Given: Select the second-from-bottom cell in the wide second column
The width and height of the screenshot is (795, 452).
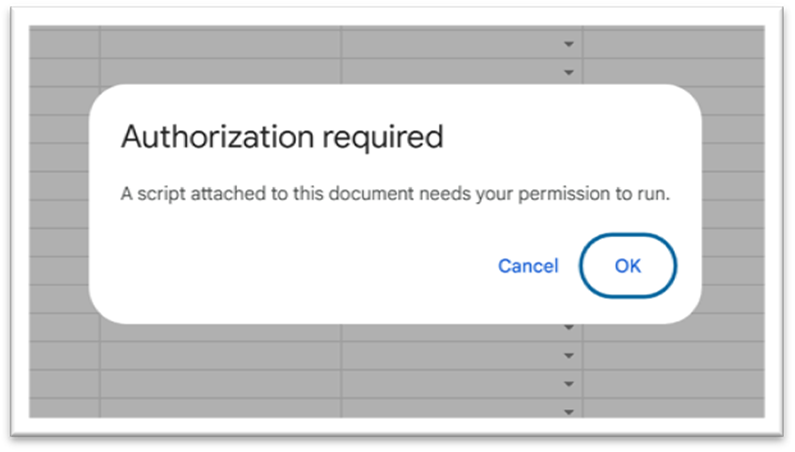Looking at the screenshot, I should pyautogui.click(x=220, y=384).
